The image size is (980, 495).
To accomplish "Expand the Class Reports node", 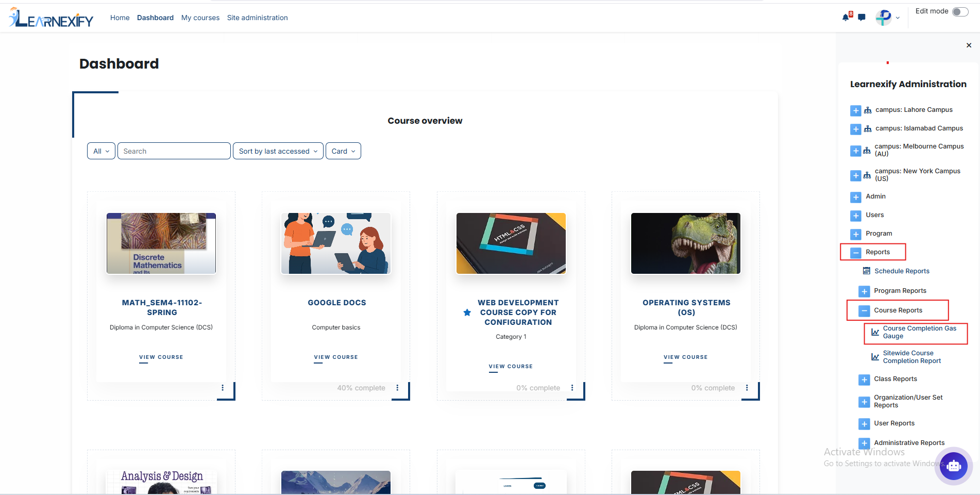I will point(864,379).
